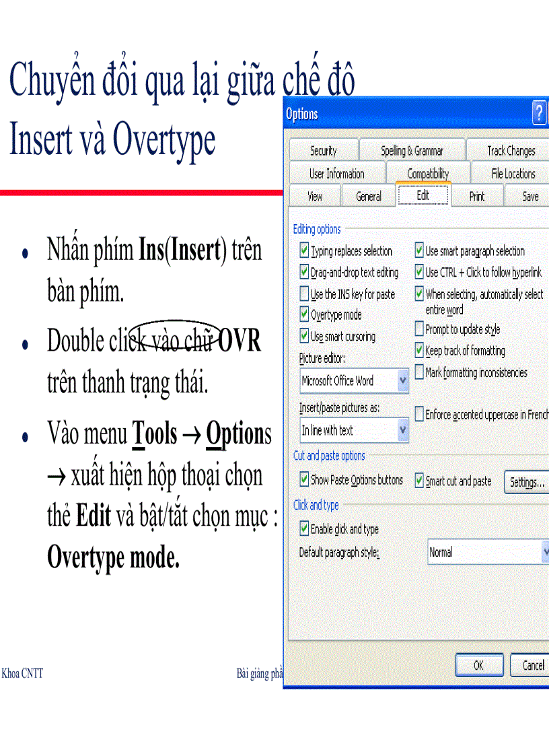
Task: Enable Mark formatting inconsistencies
Action: [418, 372]
